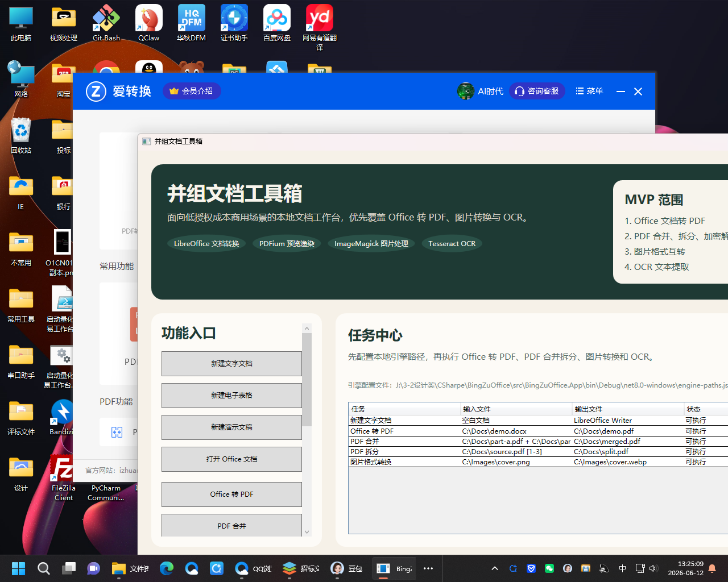Open the 不常用 folder on the desktop
This screenshot has width=728, height=582.
click(21, 248)
